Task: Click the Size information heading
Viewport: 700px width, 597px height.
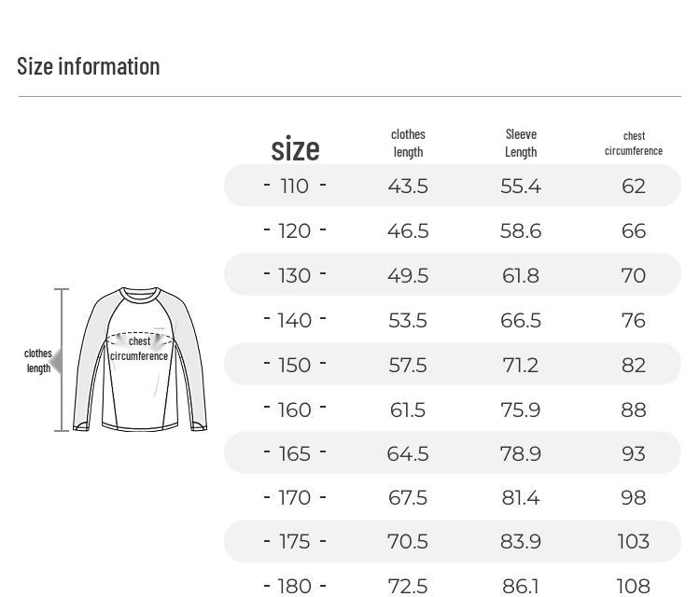Action: (89, 66)
